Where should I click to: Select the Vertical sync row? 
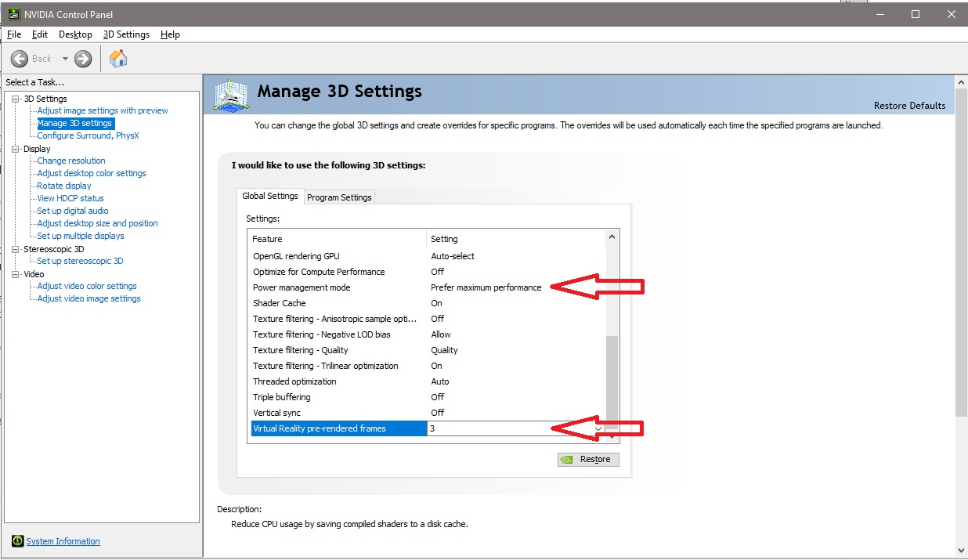(428, 413)
